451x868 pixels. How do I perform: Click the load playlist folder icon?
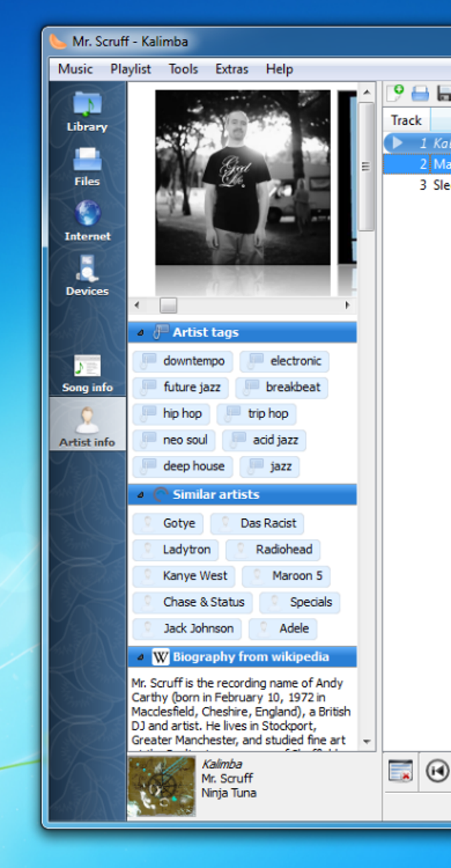coord(420,94)
